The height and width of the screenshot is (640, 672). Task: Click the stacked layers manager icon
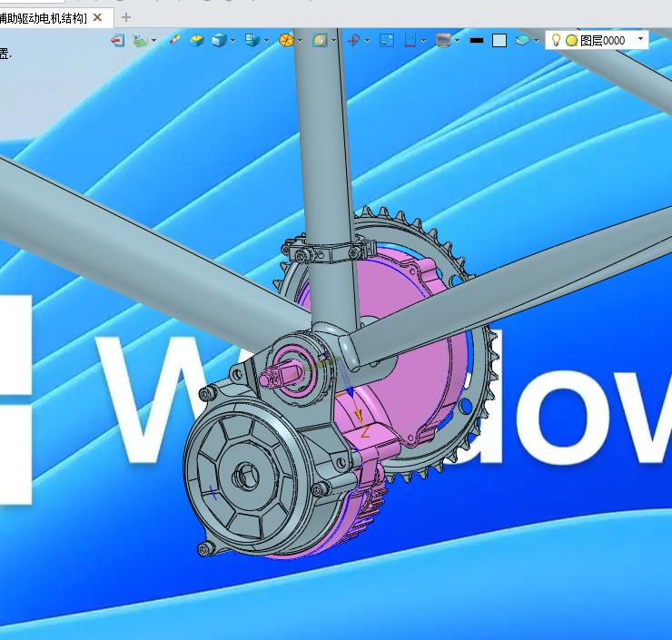pos(522,40)
